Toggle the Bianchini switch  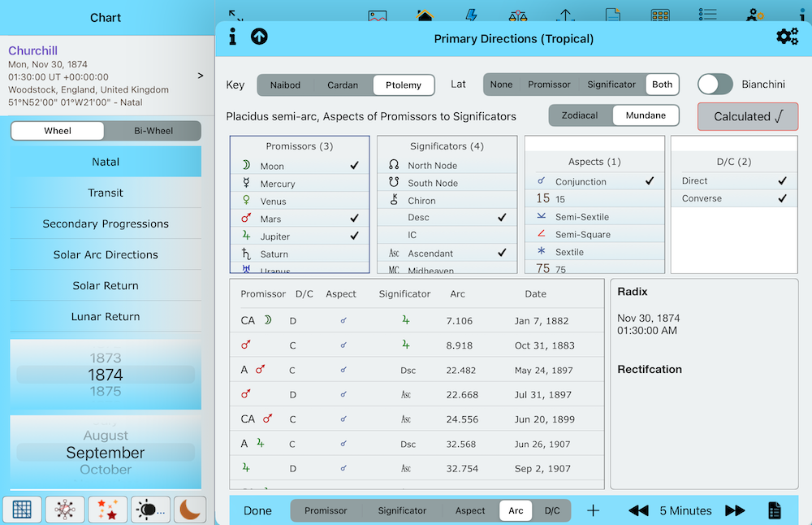[715, 85]
